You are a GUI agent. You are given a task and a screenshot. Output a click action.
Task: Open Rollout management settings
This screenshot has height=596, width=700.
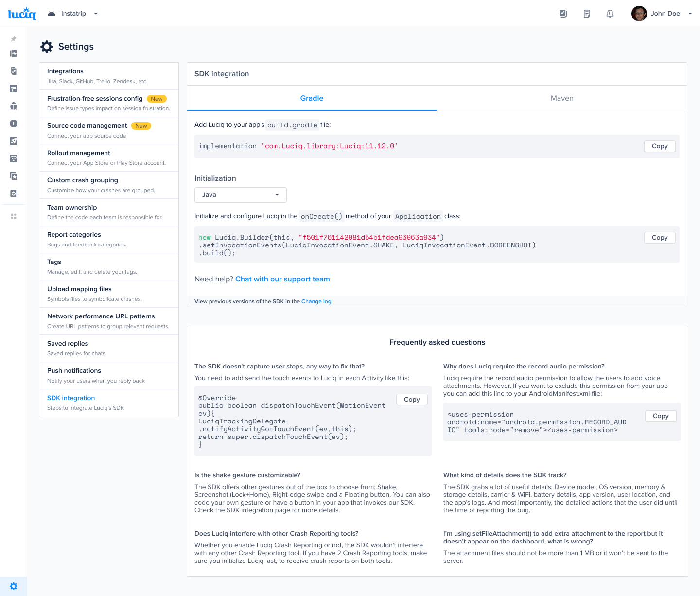click(x=109, y=158)
